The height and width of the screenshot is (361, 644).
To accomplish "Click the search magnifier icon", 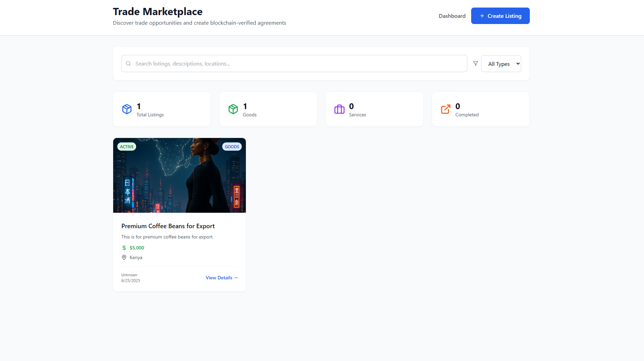I will (128, 63).
